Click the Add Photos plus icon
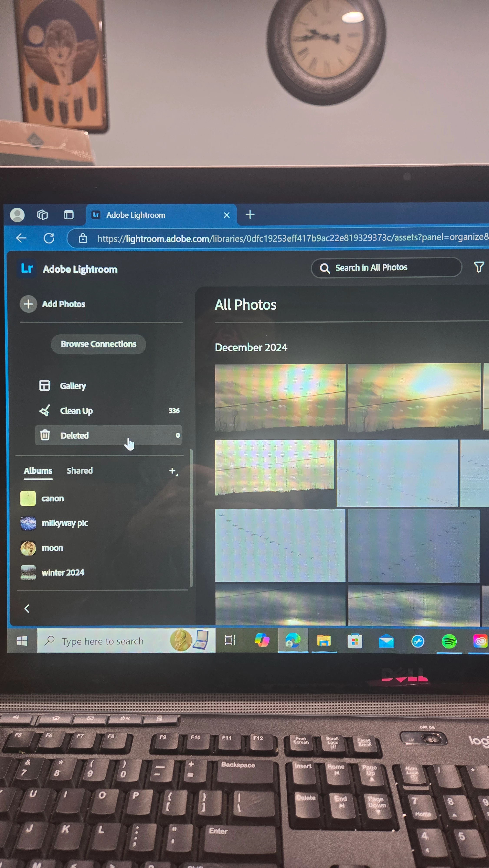This screenshot has width=489, height=868. (x=28, y=304)
